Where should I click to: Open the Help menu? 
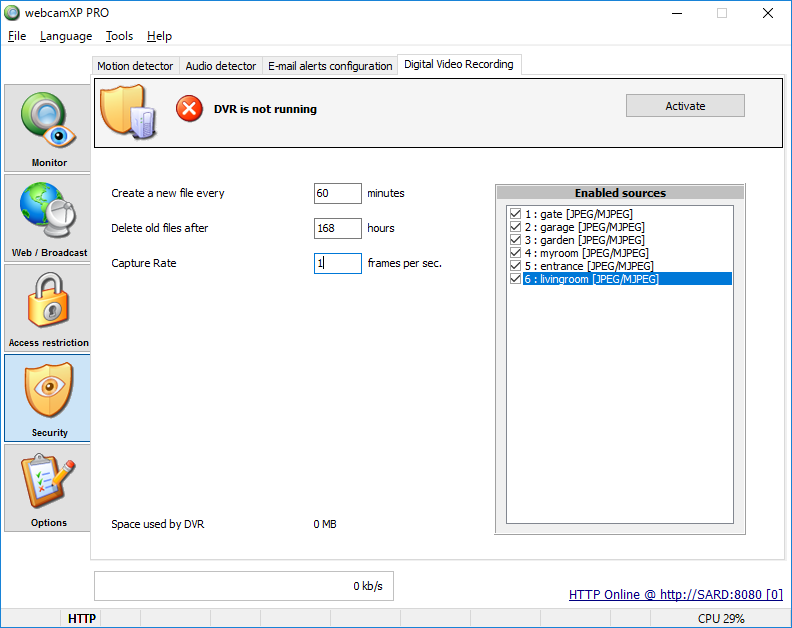tap(159, 36)
